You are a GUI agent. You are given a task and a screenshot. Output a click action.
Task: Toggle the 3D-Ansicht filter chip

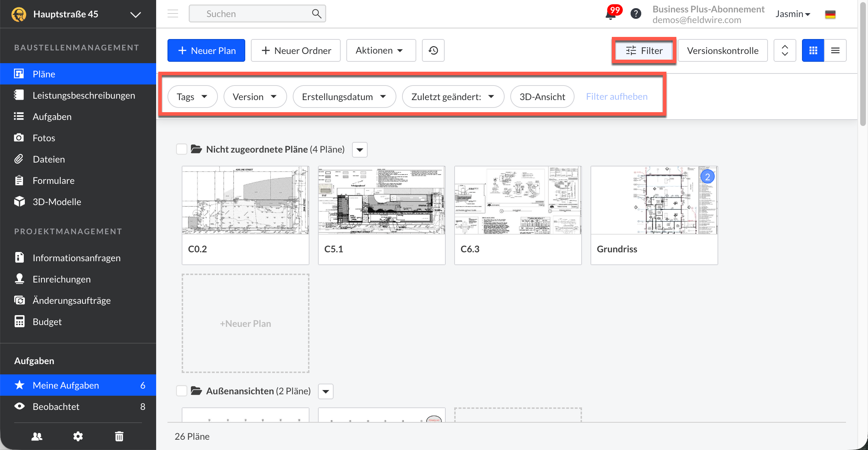pos(542,97)
